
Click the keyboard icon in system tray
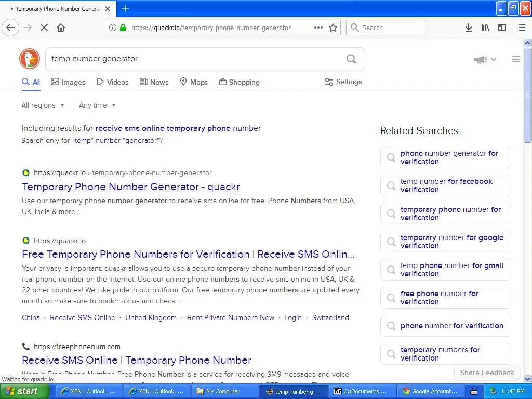474,392
